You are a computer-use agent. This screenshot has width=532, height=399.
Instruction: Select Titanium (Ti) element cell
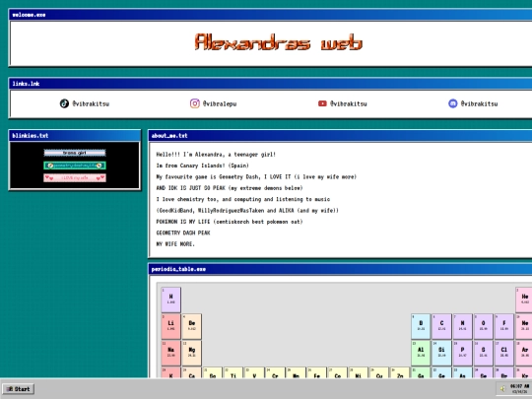click(233, 372)
